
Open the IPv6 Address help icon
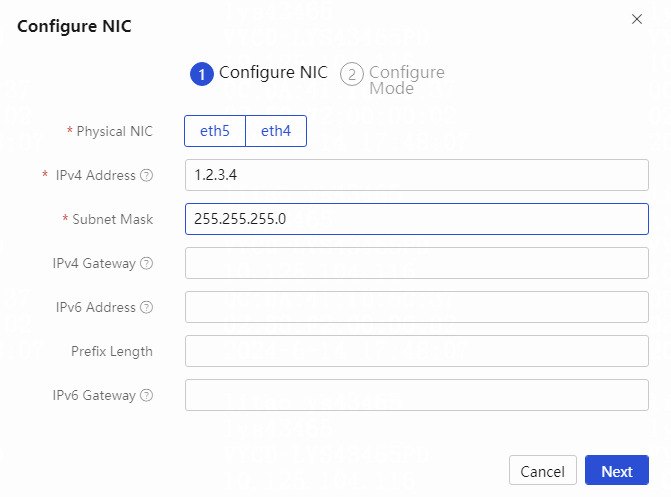click(x=147, y=307)
